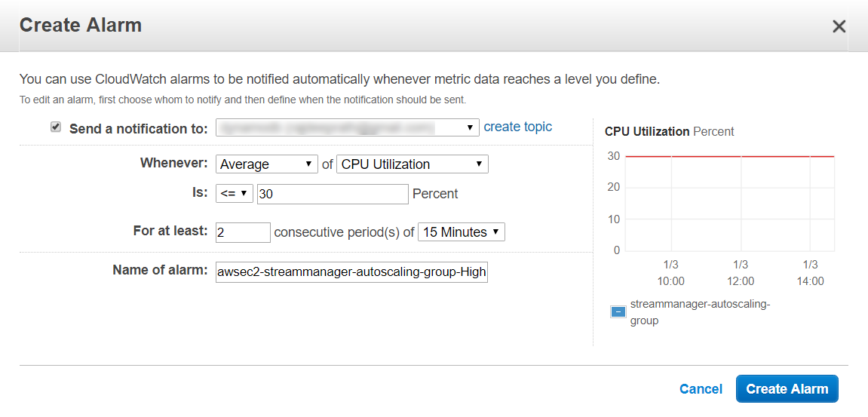Open the Average statistic dropdown
Viewport: 868px width, 417px height.
(267, 164)
